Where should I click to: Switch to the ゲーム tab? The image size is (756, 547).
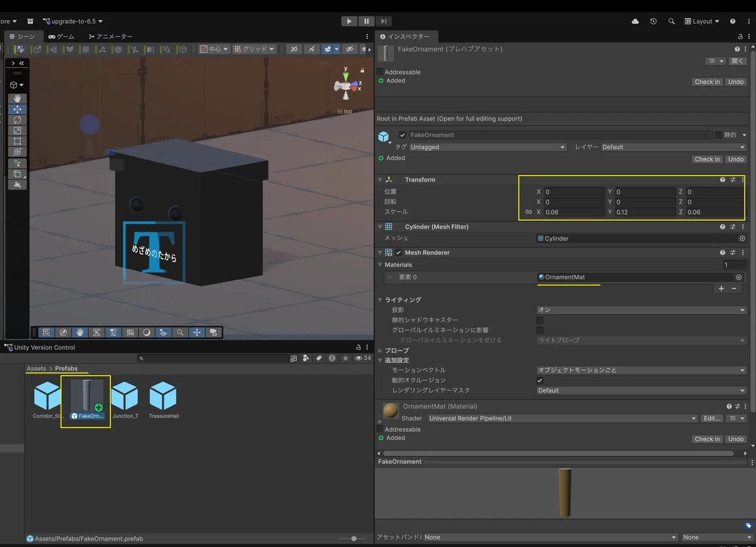tap(62, 37)
